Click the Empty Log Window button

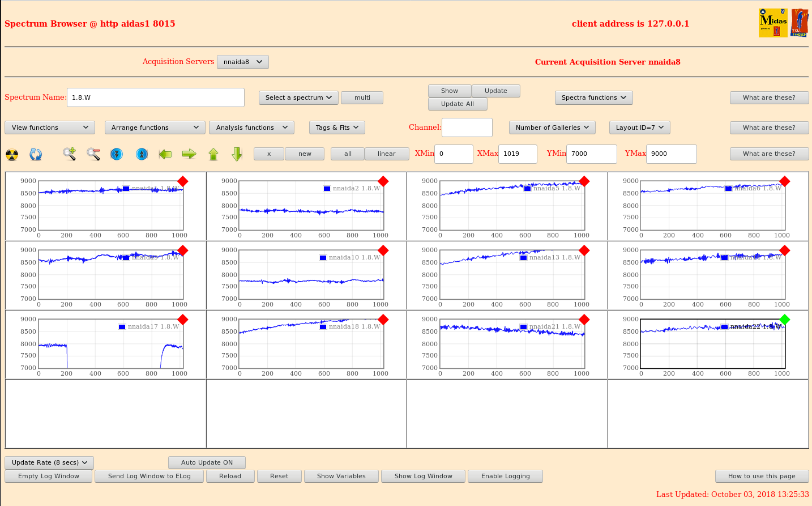tap(49, 476)
